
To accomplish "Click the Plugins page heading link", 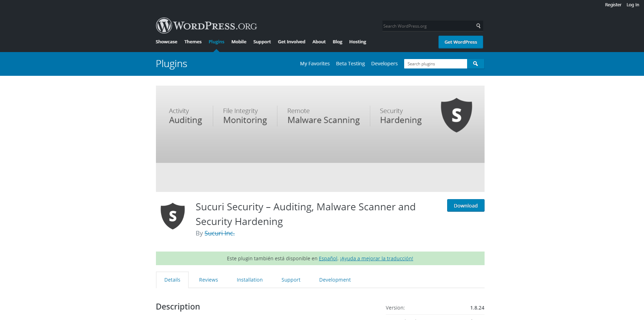I will point(171,64).
